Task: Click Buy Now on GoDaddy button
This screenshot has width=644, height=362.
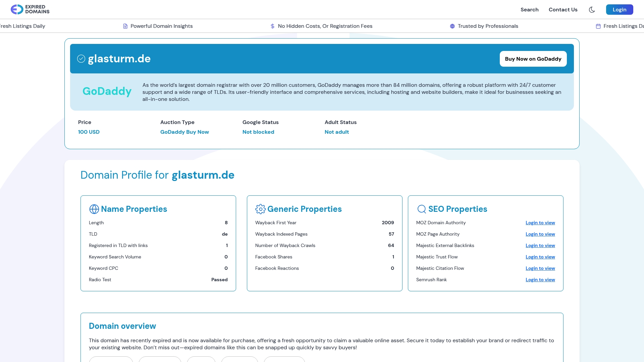Action: pos(533,59)
